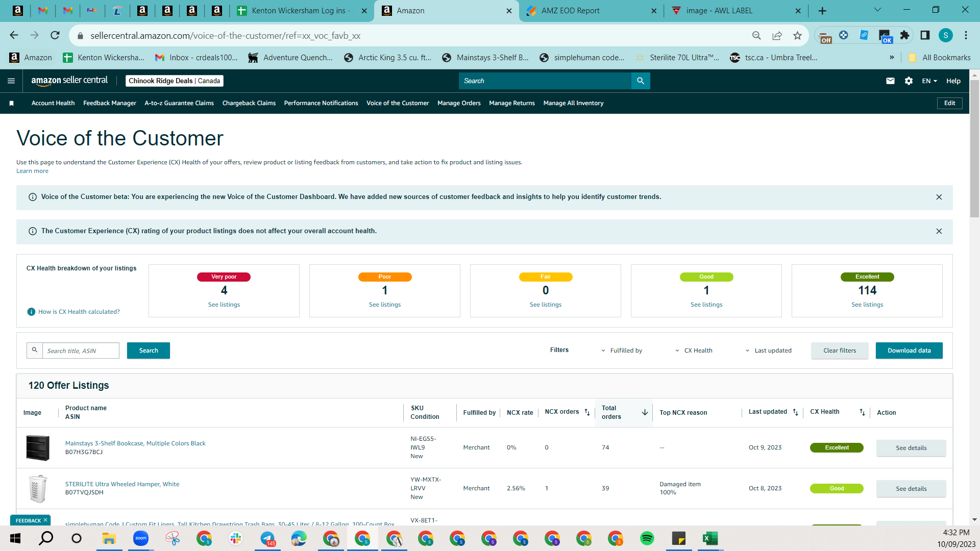The height and width of the screenshot is (551, 980).
Task: Open Excel from the taskbar
Action: 710,538
